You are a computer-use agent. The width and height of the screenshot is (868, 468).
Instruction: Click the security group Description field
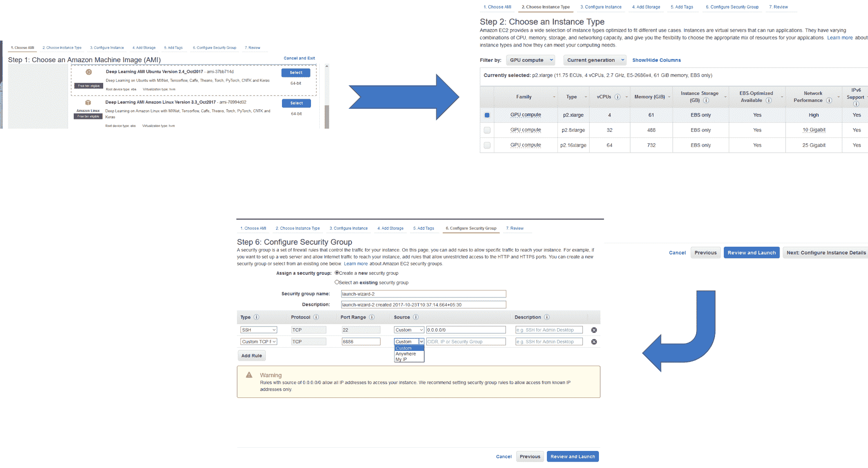(423, 305)
